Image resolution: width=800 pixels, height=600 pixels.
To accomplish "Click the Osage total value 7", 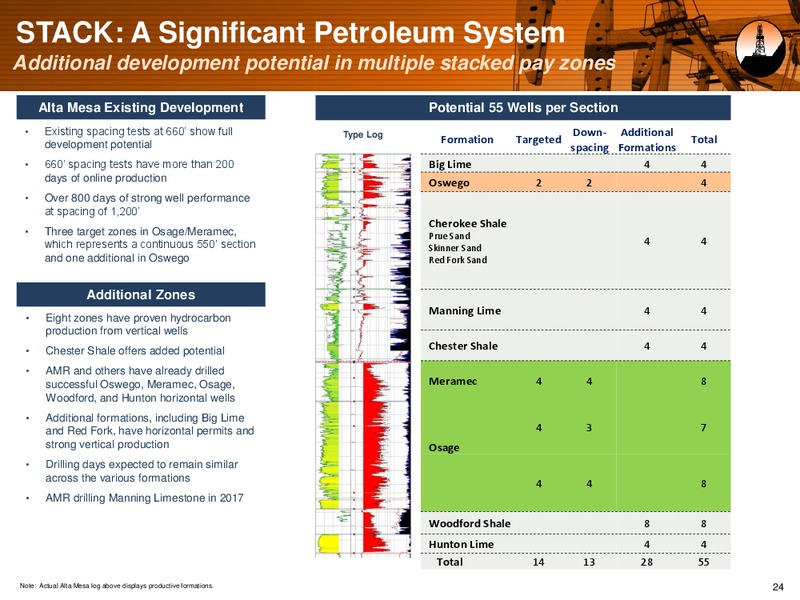I will coord(704,428).
